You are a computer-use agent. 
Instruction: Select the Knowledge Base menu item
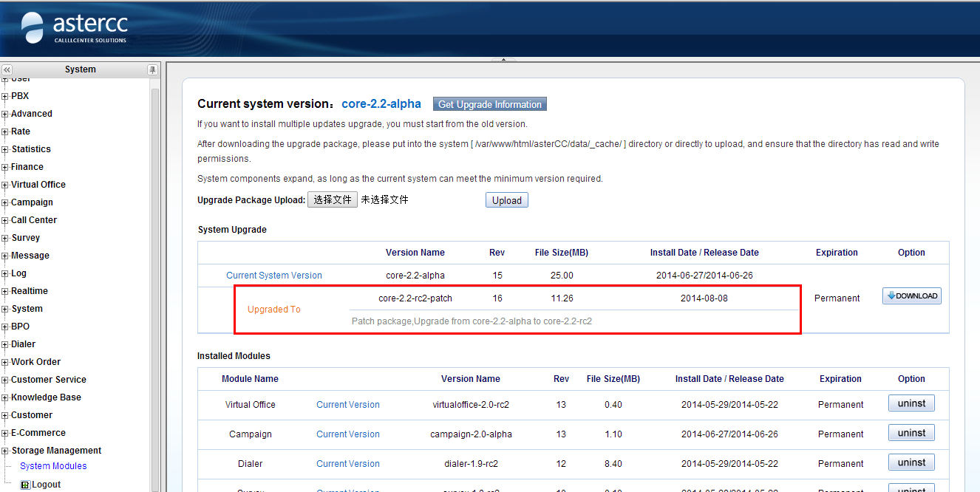(46, 397)
